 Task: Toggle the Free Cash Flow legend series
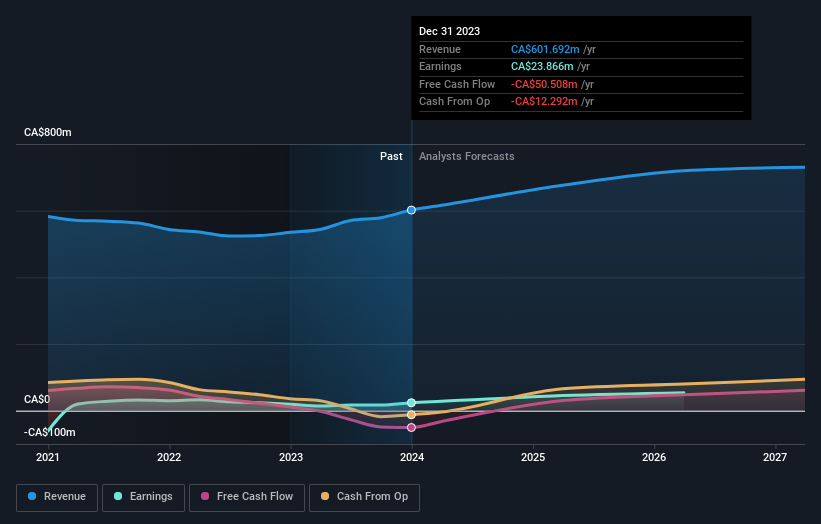click(247, 497)
